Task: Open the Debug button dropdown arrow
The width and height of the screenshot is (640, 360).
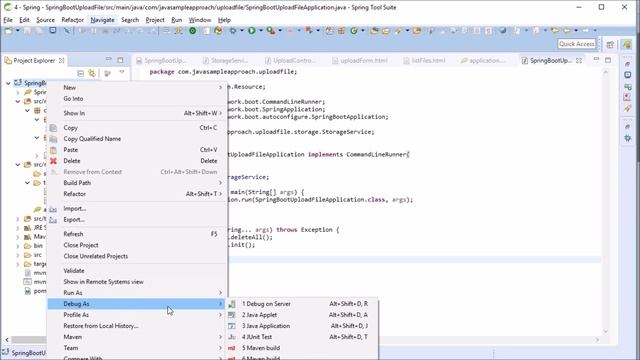Action: tap(242, 31)
